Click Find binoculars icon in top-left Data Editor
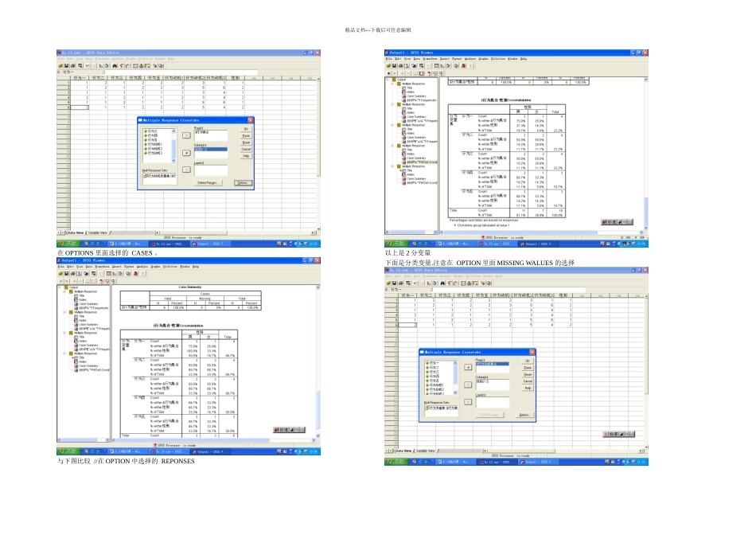 (115, 65)
